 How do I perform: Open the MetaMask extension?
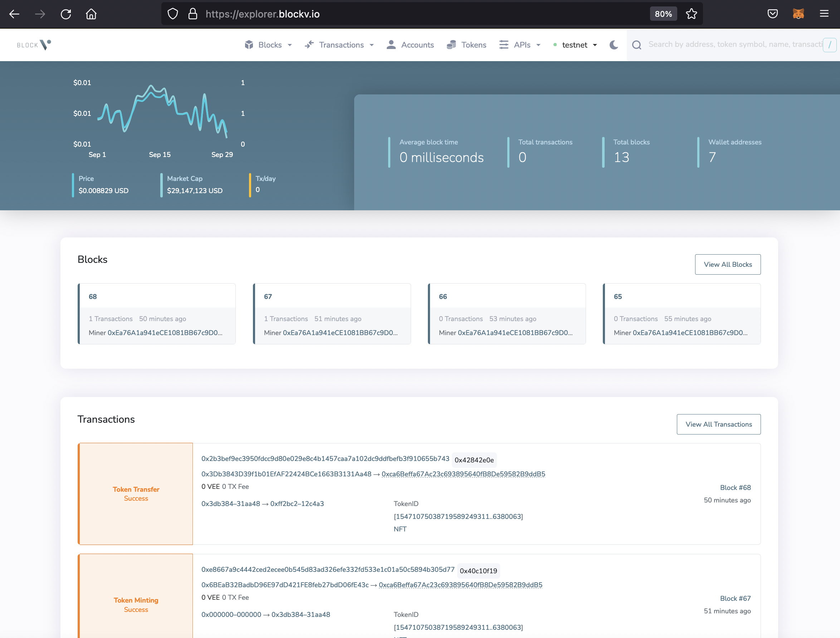tap(798, 14)
